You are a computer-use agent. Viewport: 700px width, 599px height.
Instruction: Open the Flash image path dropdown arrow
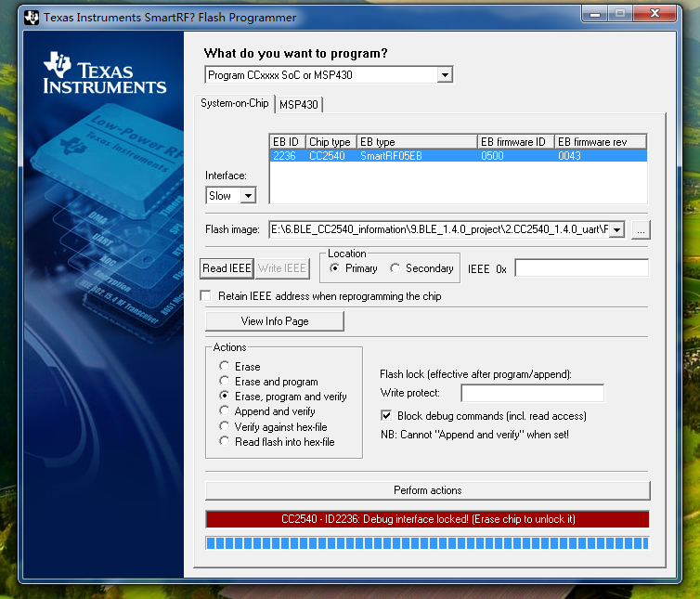(x=617, y=229)
